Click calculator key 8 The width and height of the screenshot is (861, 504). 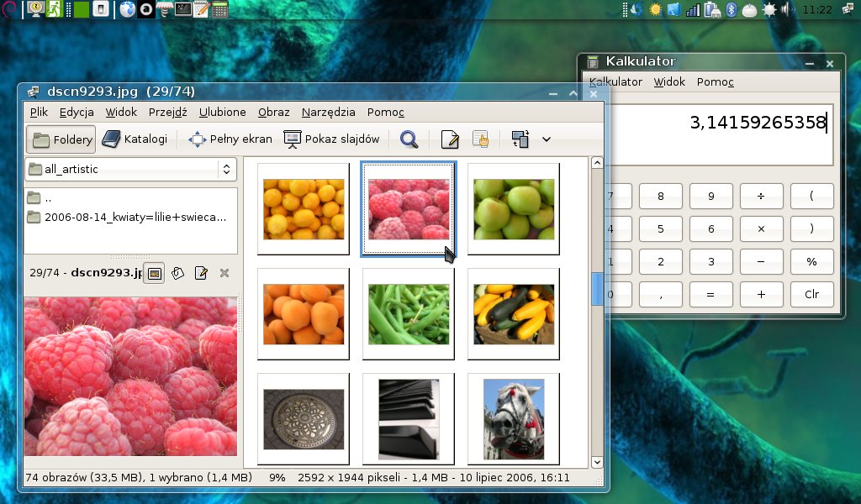pyautogui.click(x=661, y=197)
